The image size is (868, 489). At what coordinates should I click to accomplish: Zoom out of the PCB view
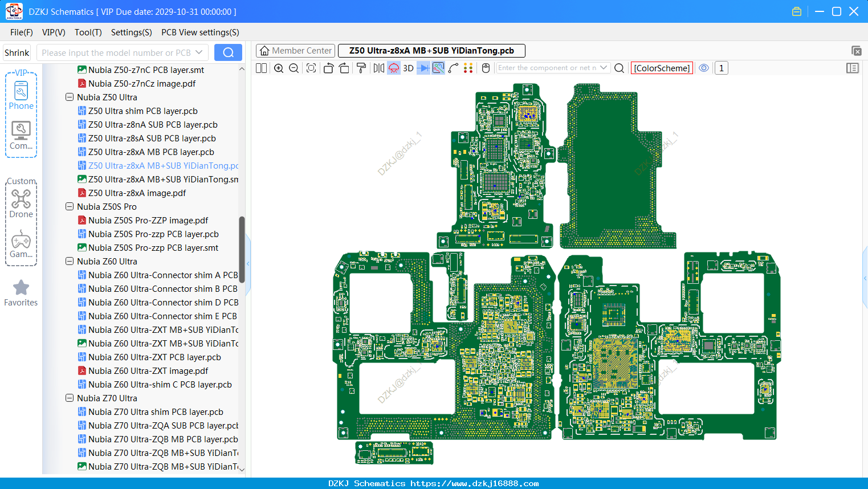click(294, 68)
